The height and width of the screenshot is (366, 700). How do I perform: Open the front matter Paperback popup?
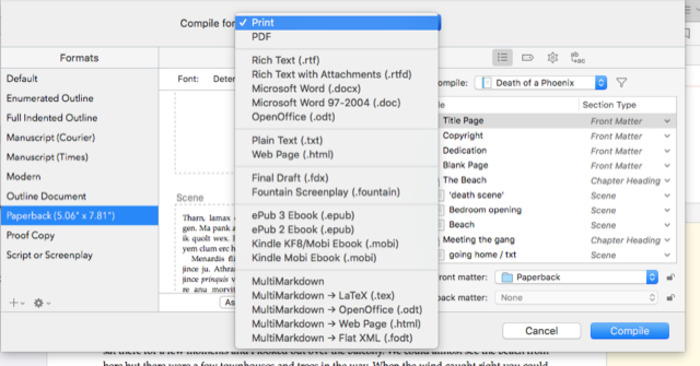[x=576, y=277]
